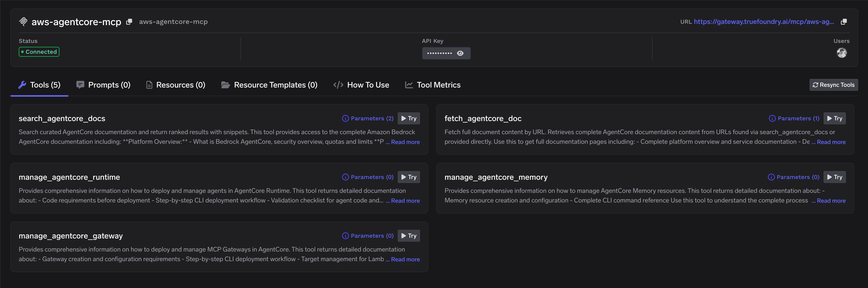This screenshot has width=868, height=288.
Task: Show Parameters (0) for manage_agentcore_runtime
Action: tap(368, 177)
